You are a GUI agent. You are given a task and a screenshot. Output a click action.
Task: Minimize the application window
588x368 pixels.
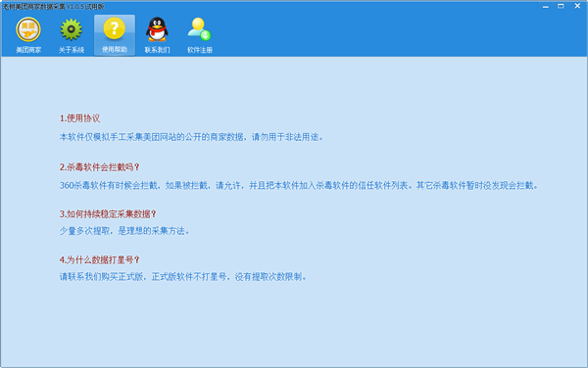click(546, 7)
